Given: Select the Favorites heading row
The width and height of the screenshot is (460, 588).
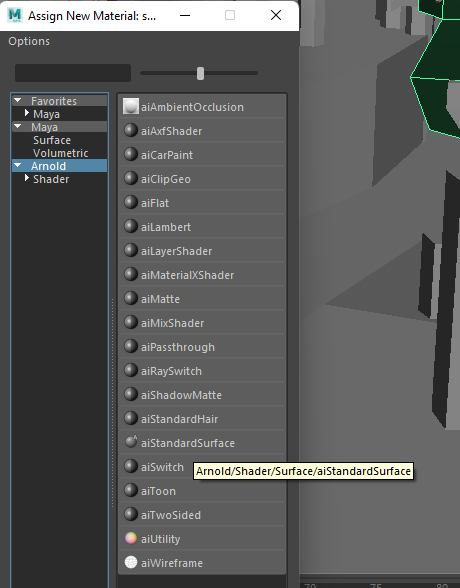Looking at the screenshot, I should (60, 101).
